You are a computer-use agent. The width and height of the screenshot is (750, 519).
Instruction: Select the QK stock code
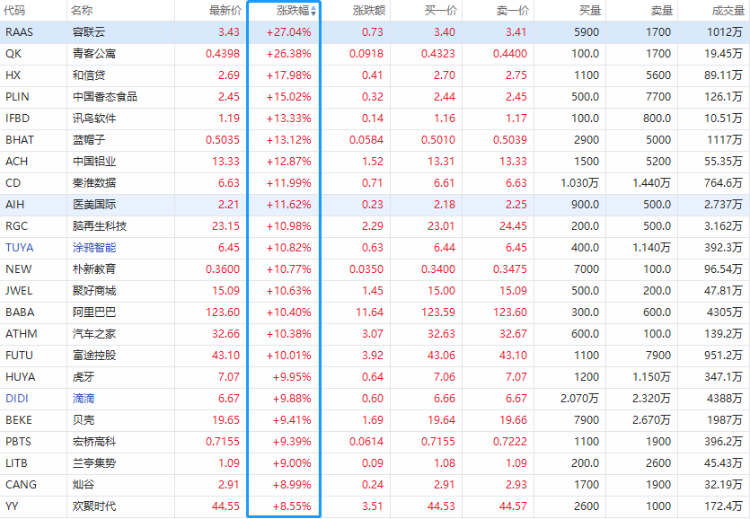13,54
